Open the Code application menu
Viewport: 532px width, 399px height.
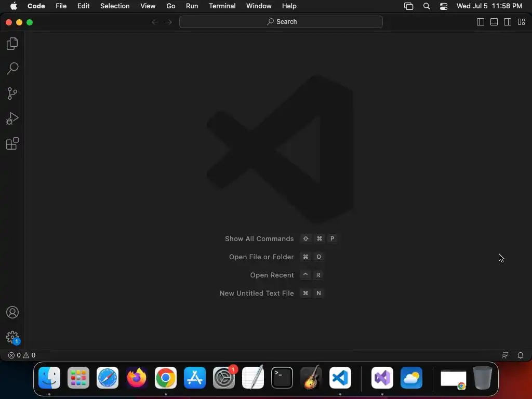pos(36,6)
